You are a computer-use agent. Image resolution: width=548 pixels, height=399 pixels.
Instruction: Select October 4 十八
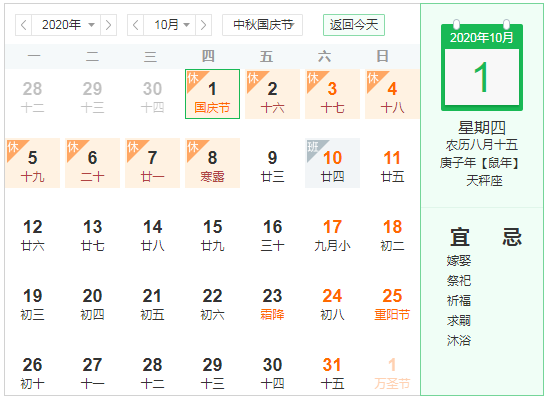click(x=392, y=94)
